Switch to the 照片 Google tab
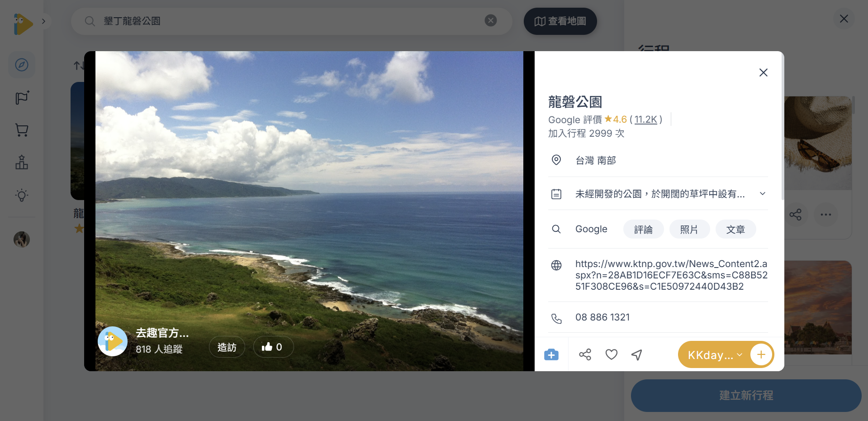The width and height of the screenshot is (868, 421). [689, 229]
